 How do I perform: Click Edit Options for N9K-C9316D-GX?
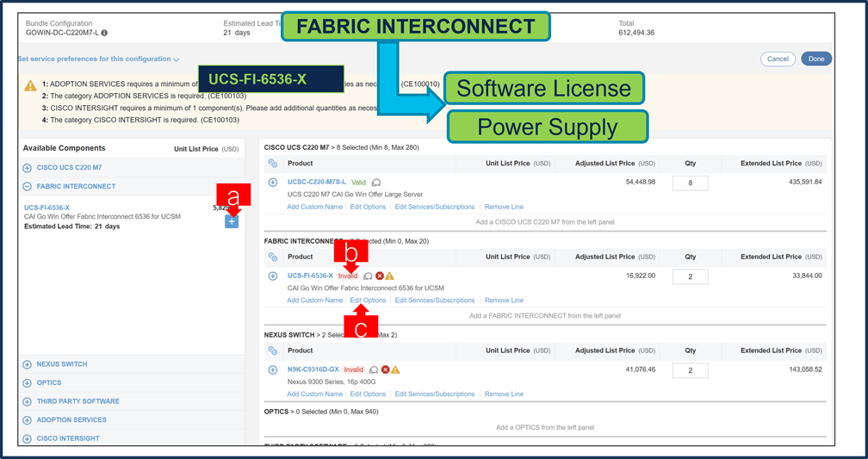point(369,394)
